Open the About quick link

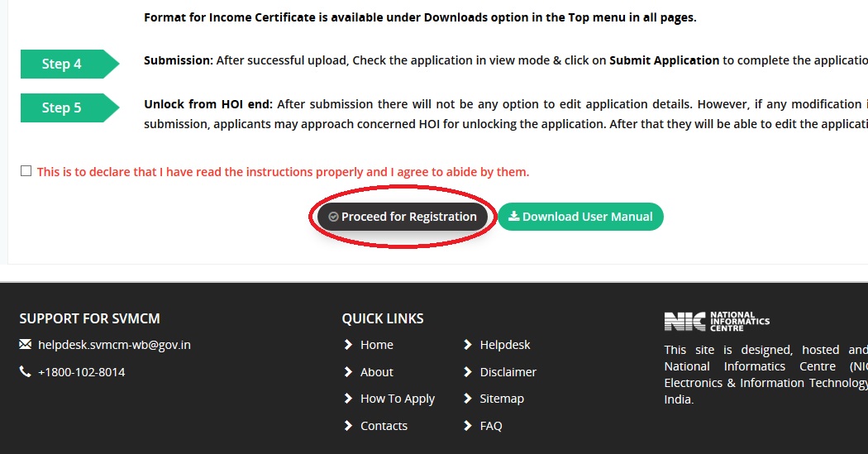376,372
